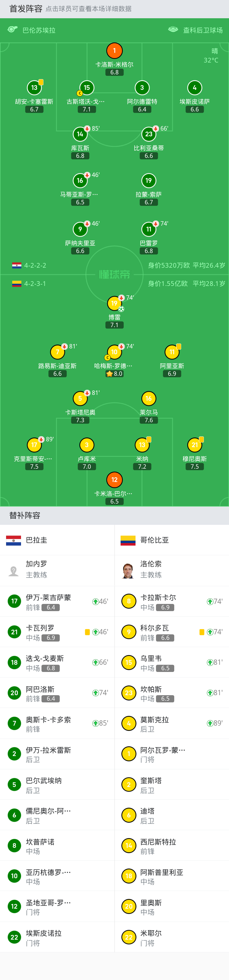229x980 pixels.
Task: Click substitute 科尔多瓦 number 9 badge
Action: (x=129, y=632)
